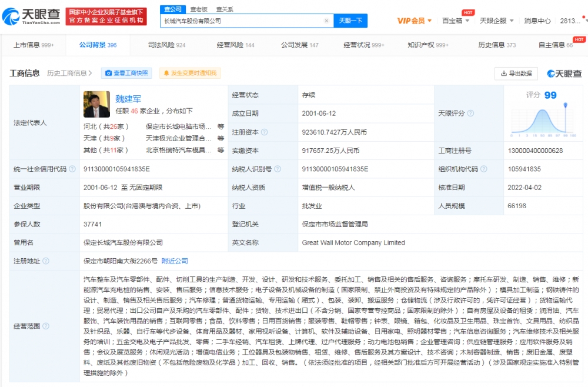Open the 上市信息 tab
588x387 pixels.
point(34,45)
